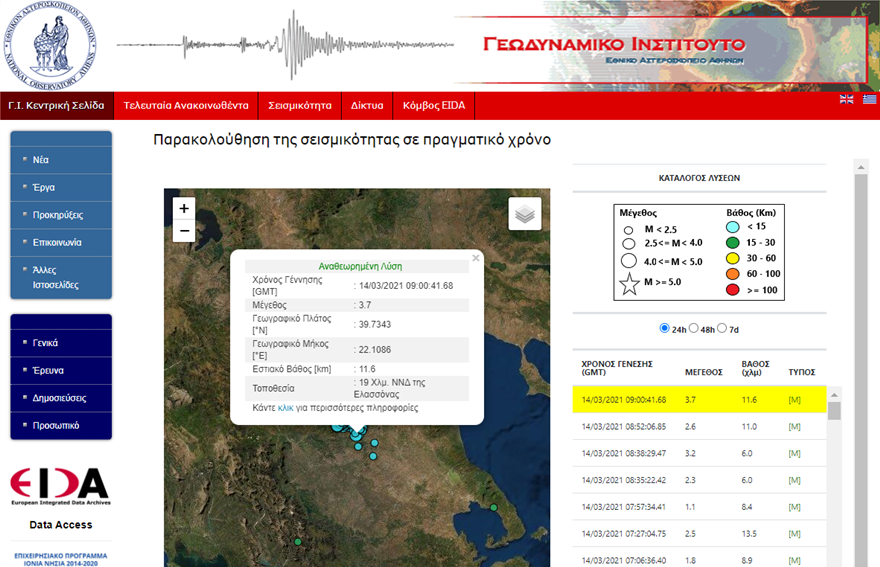Close the earthquake info popup

click(x=476, y=258)
